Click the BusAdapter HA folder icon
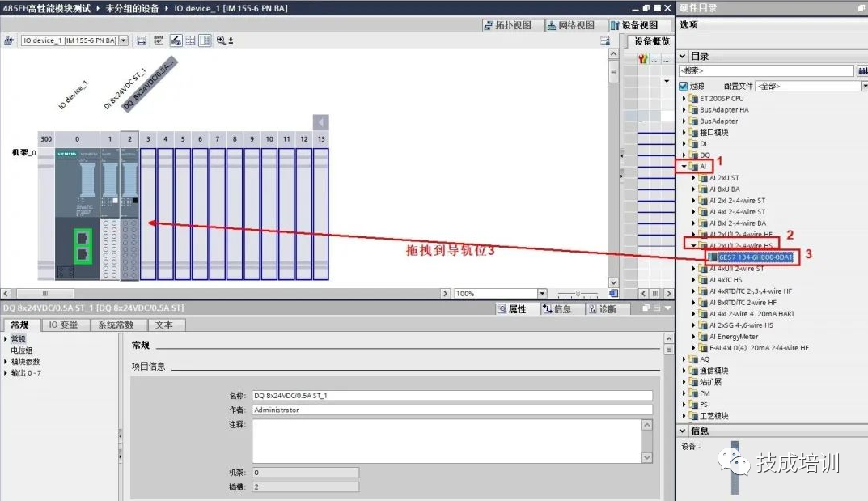 coord(693,109)
